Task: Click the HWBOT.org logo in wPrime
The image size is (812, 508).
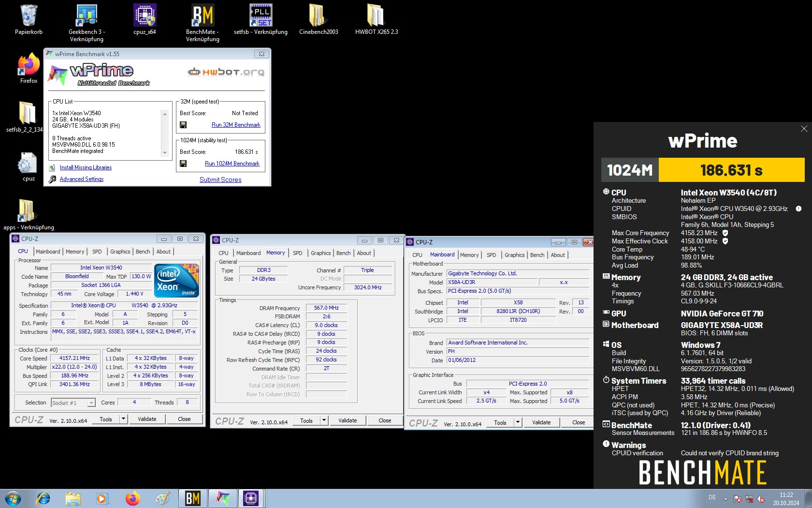Action: [226, 72]
